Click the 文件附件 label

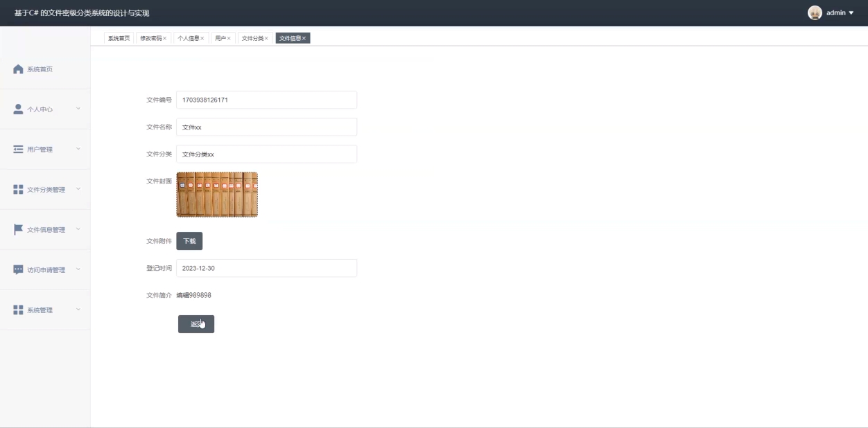(159, 241)
